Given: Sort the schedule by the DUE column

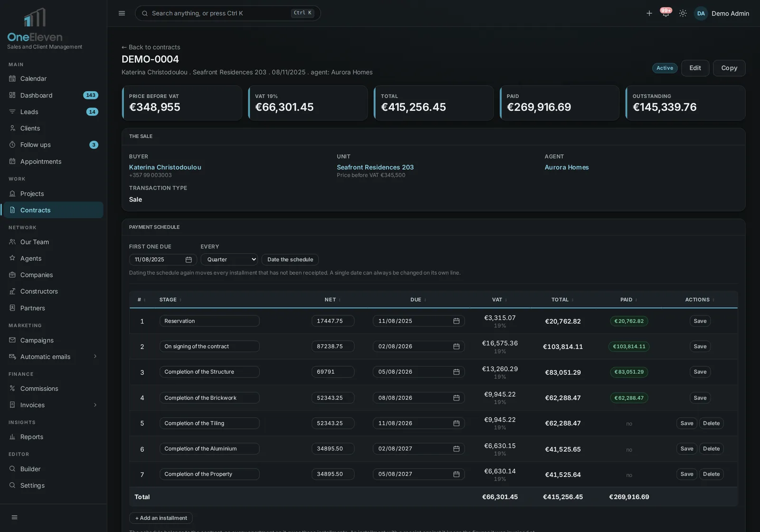Looking at the screenshot, I should click(x=418, y=300).
